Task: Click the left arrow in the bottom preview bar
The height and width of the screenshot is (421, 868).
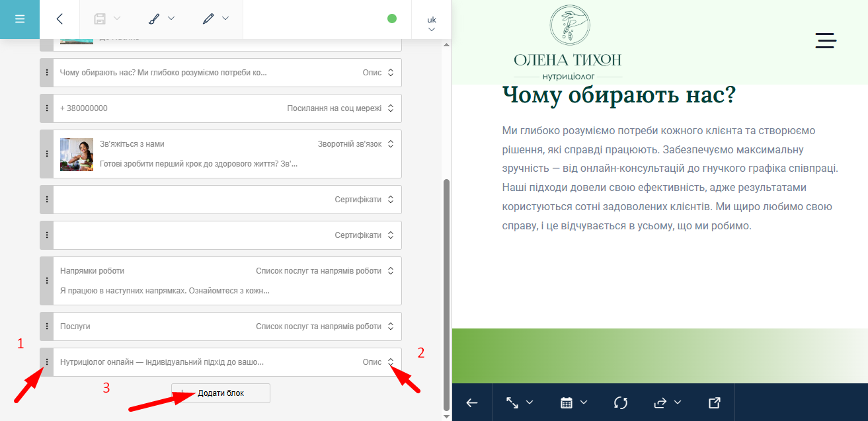Action: [x=471, y=402]
